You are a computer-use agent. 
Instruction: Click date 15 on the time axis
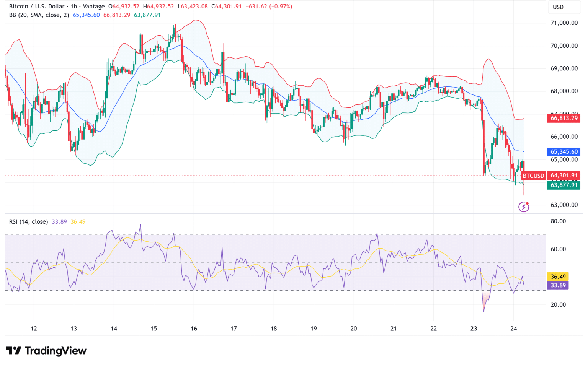click(154, 329)
